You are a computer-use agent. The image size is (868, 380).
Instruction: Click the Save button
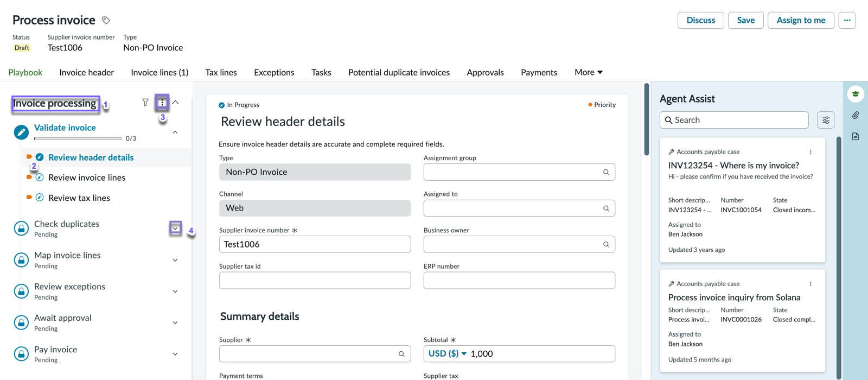[746, 20]
